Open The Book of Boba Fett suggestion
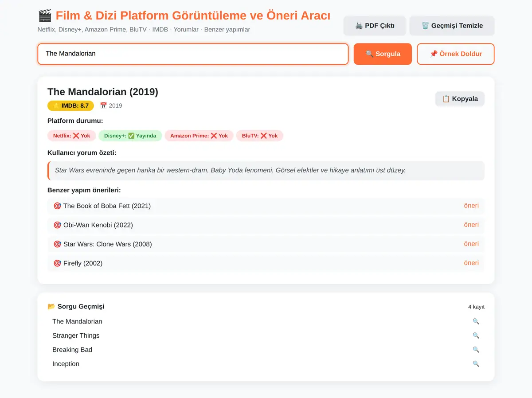The image size is (532, 398). pos(266,206)
